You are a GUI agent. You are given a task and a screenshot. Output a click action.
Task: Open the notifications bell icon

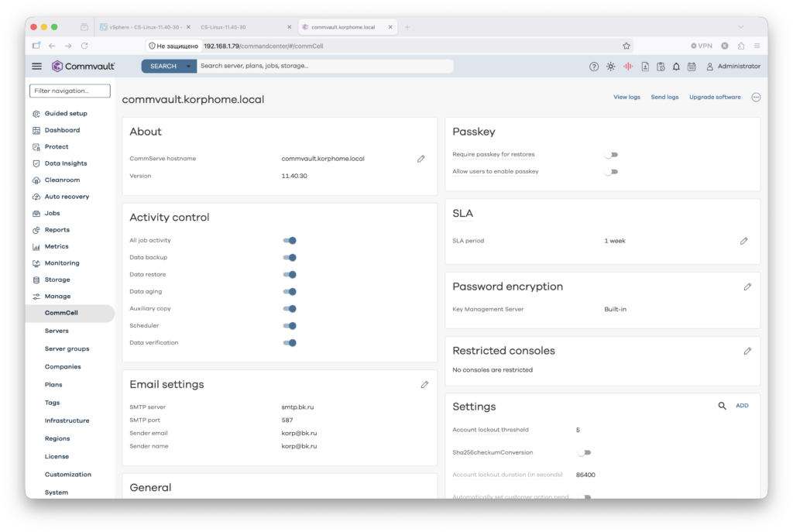[x=676, y=67]
